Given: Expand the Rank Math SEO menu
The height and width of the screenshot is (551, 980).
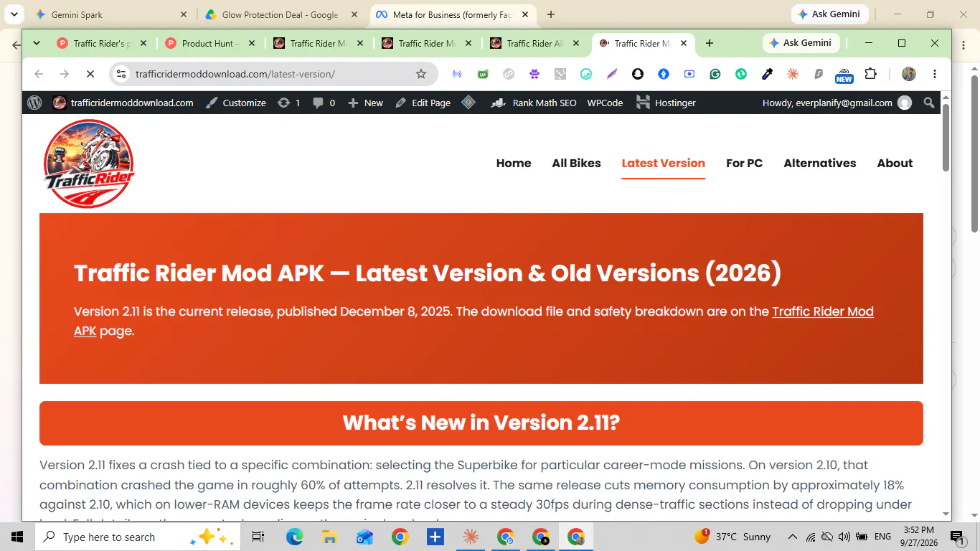Looking at the screenshot, I should click(534, 103).
